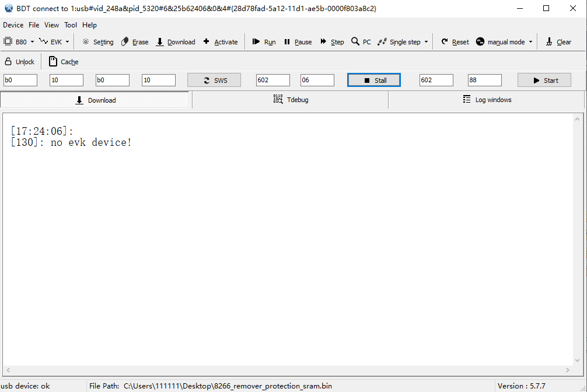587x392 pixels.
Task: Click the Start button
Action: tap(544, 80)
